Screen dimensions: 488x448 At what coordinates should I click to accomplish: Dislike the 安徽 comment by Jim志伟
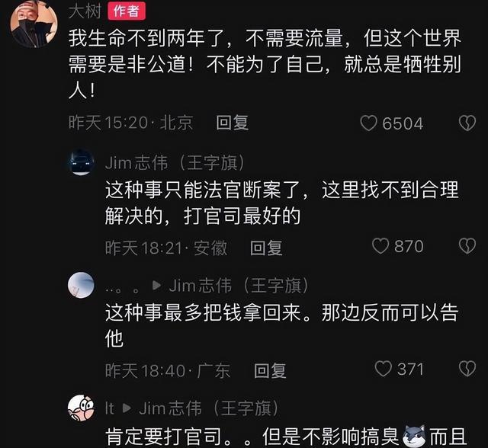(x=467, y=246)
